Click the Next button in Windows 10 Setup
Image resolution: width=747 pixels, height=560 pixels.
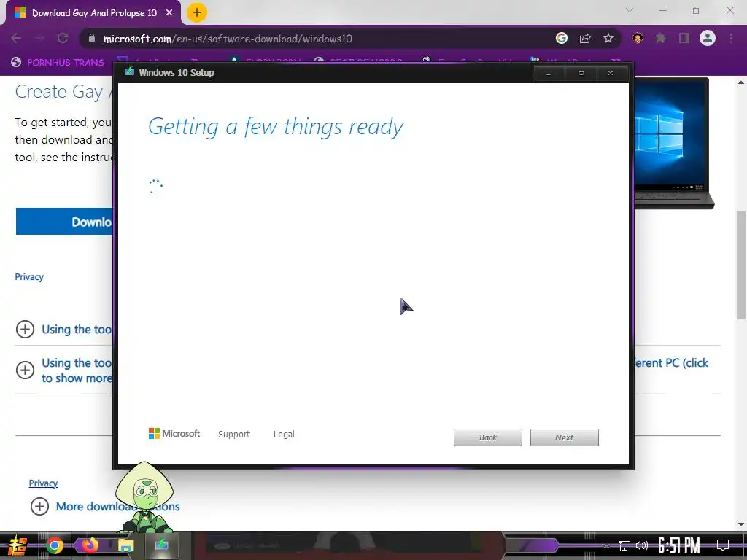pyautogui.click(x=564, y=437)
